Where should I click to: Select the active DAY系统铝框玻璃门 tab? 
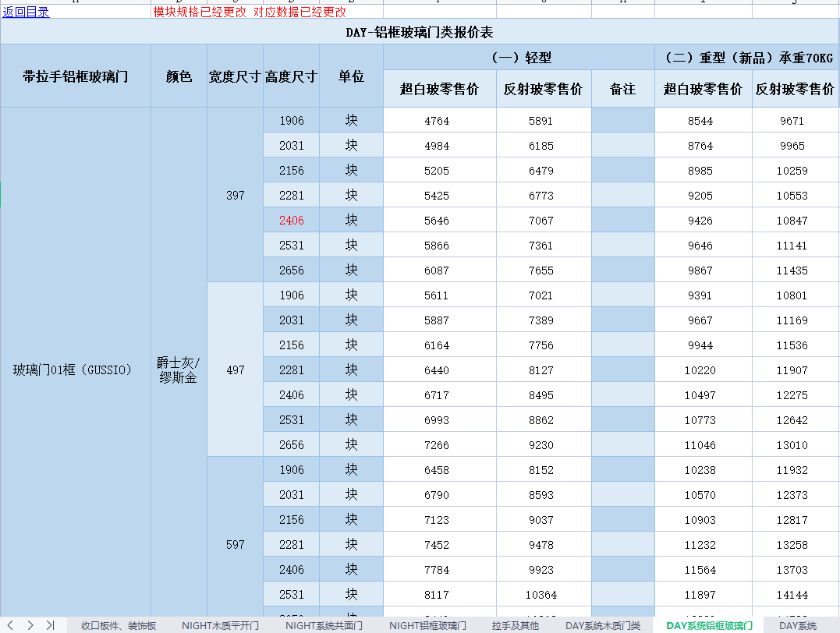click(x=709, y=625)
